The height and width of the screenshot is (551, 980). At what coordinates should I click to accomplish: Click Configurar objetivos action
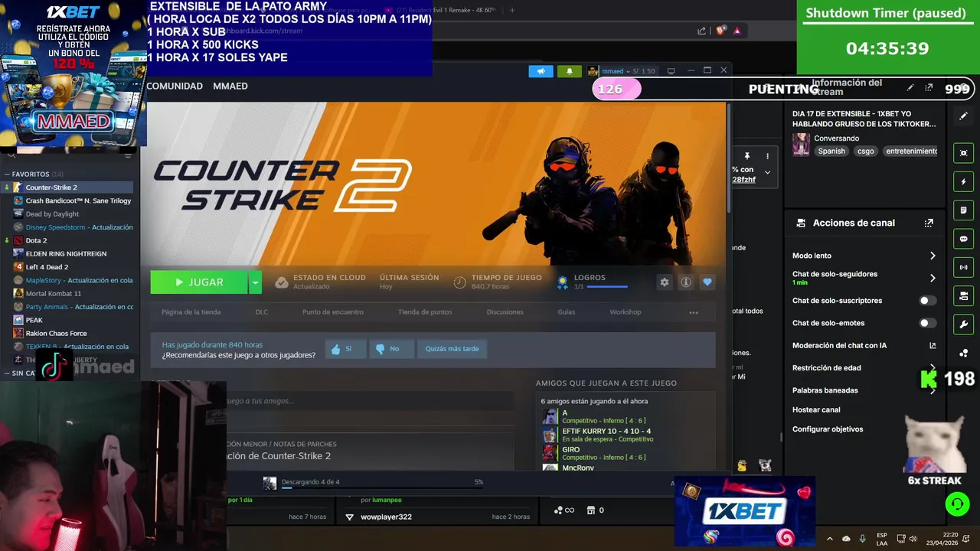click(828, 429)
